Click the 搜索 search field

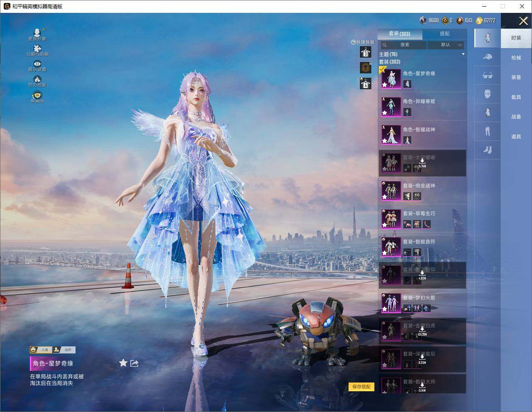click(403, 45)
